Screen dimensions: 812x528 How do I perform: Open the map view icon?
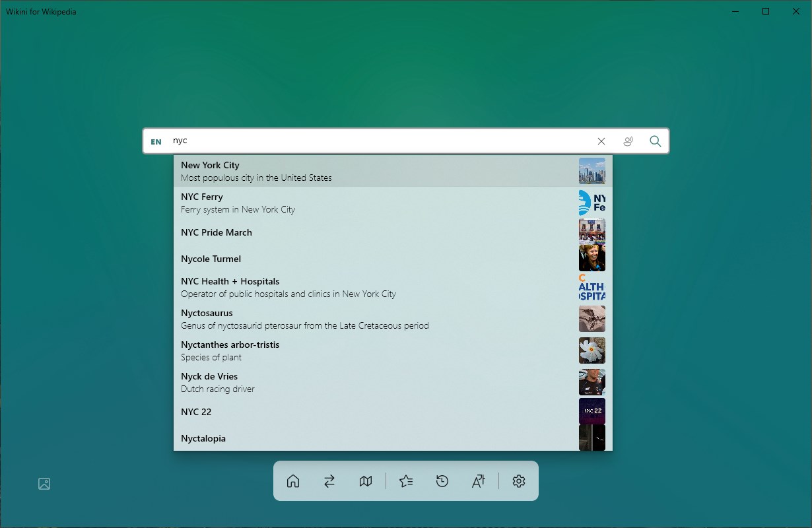366,481
